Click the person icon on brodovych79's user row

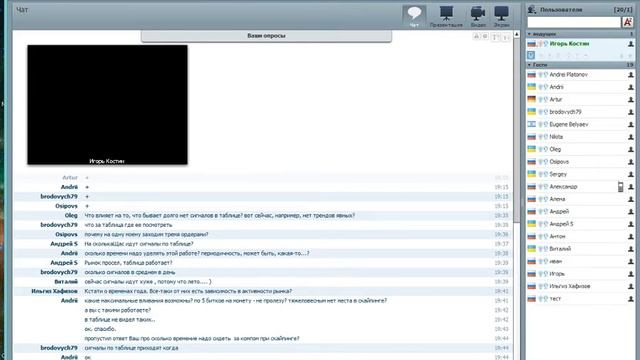(631, 112)
